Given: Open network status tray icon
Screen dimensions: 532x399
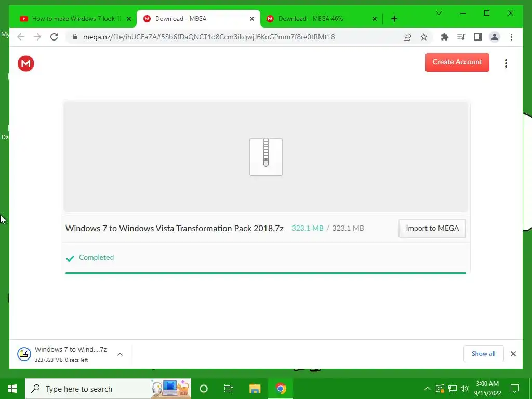Looking at the screenshot, I should [x=453, y=389].
